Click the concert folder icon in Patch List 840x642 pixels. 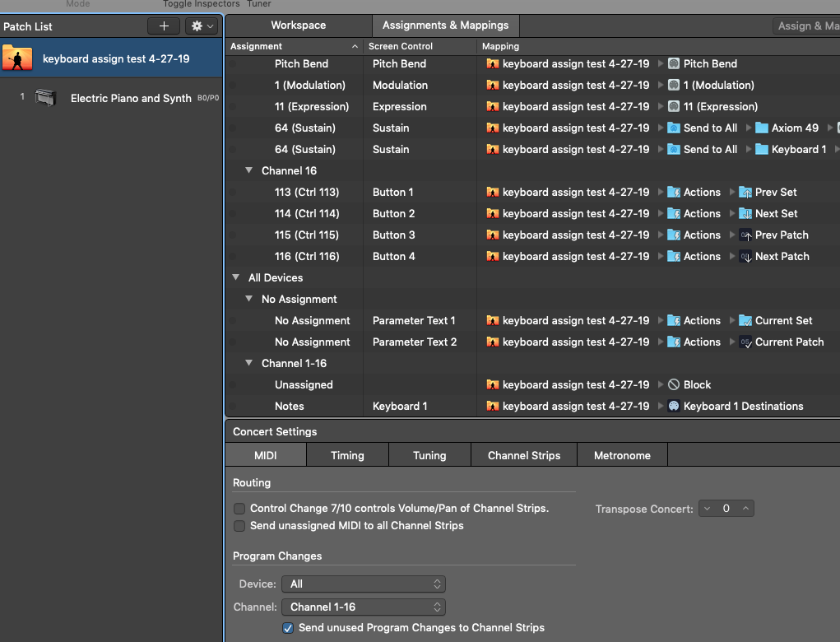[x=17, y=58]
